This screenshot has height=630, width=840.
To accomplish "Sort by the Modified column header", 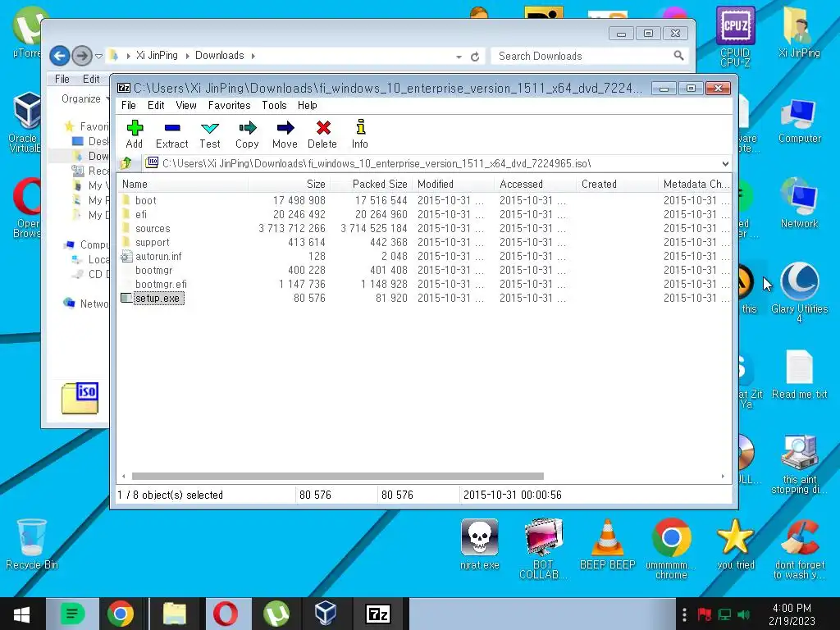I will click(x=453, y=185).
